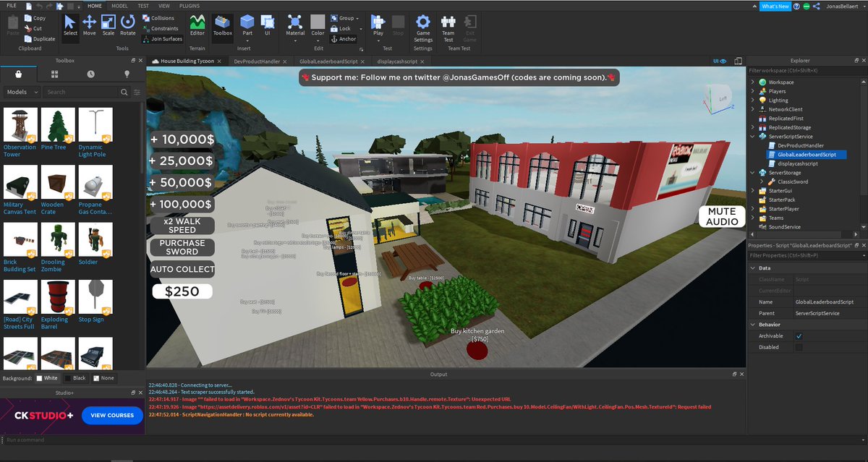Open the Material picker
The height and width of the screenshot is (462, 868).
pyautogui.click(x=295, y=25)
